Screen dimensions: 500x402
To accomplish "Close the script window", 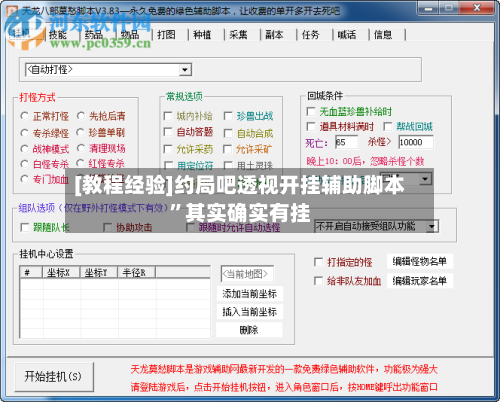I will pos(477,8).
